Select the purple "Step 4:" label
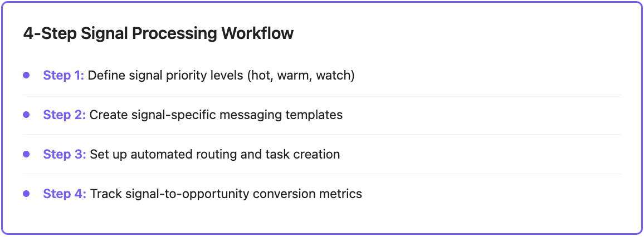 click(65, 194)
